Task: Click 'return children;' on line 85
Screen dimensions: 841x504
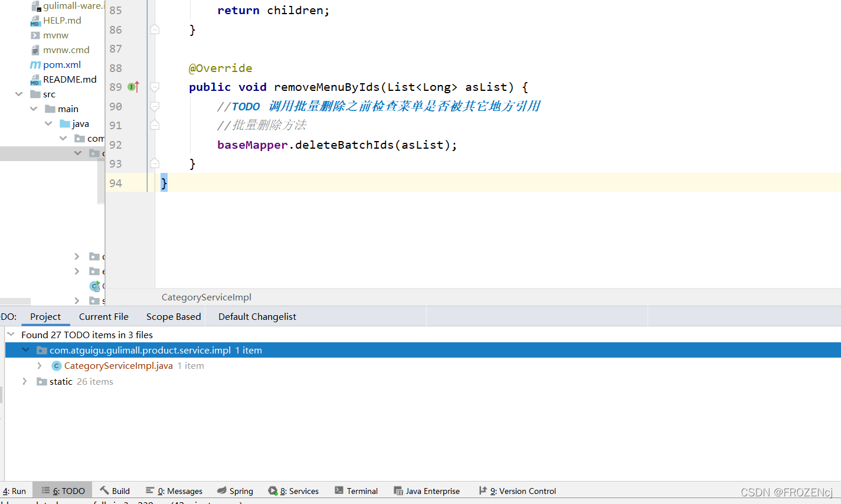Action: coord(273,11)
